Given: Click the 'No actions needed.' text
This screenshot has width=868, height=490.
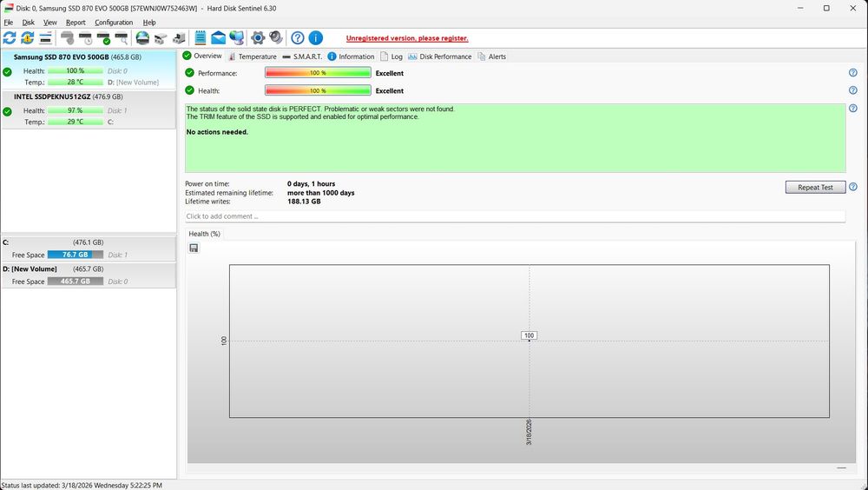Looking at the screenshot, I should (217, 132).
